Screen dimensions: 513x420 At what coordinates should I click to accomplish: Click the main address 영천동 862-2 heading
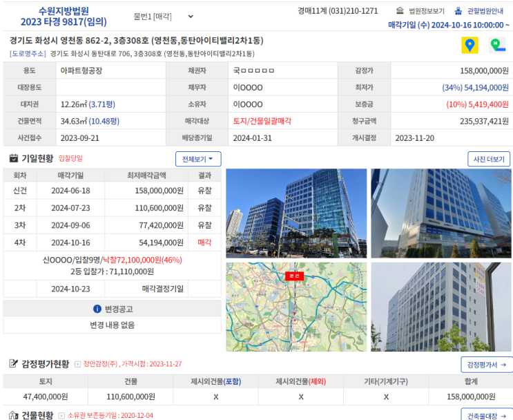click(x=137, y=41)
